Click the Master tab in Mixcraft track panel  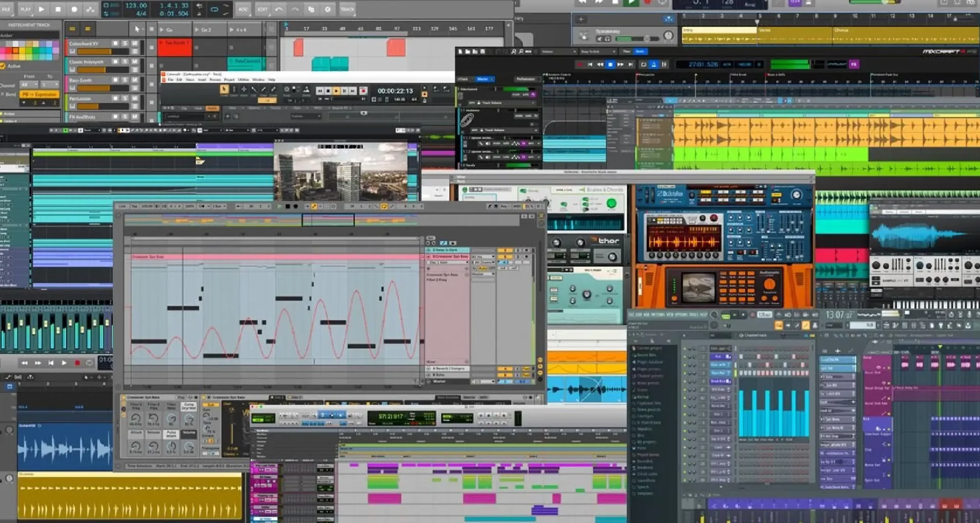tap(485, 79)
